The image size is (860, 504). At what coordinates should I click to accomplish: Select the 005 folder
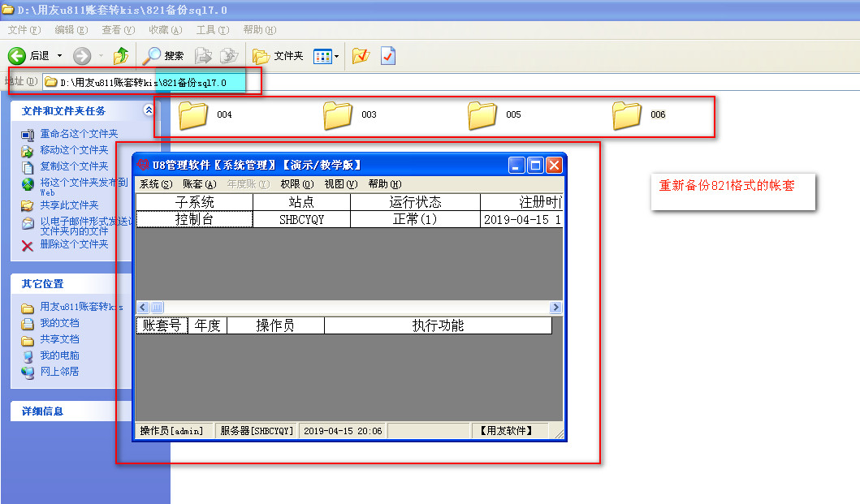pyautogui.click(x=482, y=115)
